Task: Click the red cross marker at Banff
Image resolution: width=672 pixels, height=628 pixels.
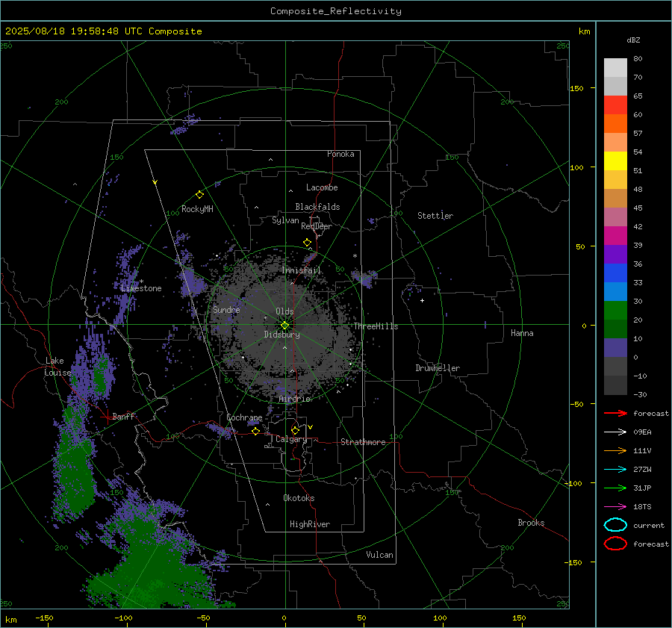Action: click(x=106, y=417)
